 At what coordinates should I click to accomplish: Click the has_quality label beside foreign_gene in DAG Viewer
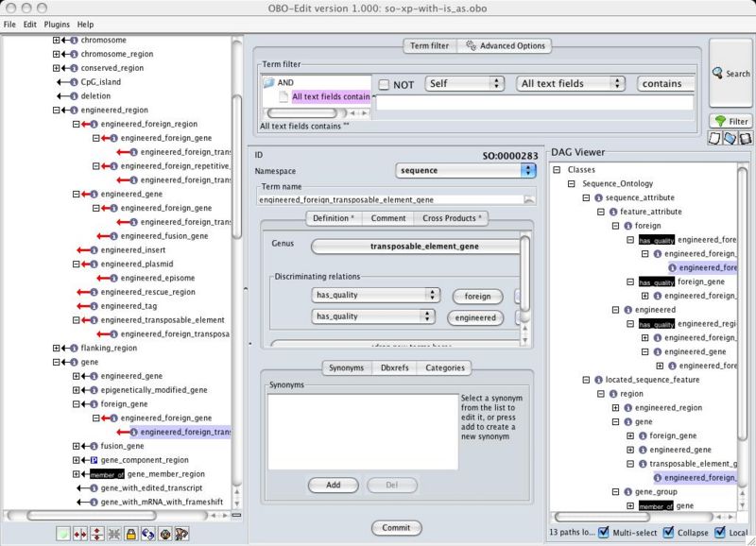click(x=656, y=282)
